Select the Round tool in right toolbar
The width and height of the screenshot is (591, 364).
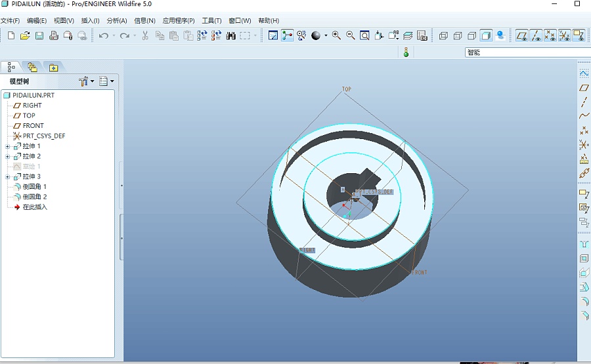tap(584, 302)
